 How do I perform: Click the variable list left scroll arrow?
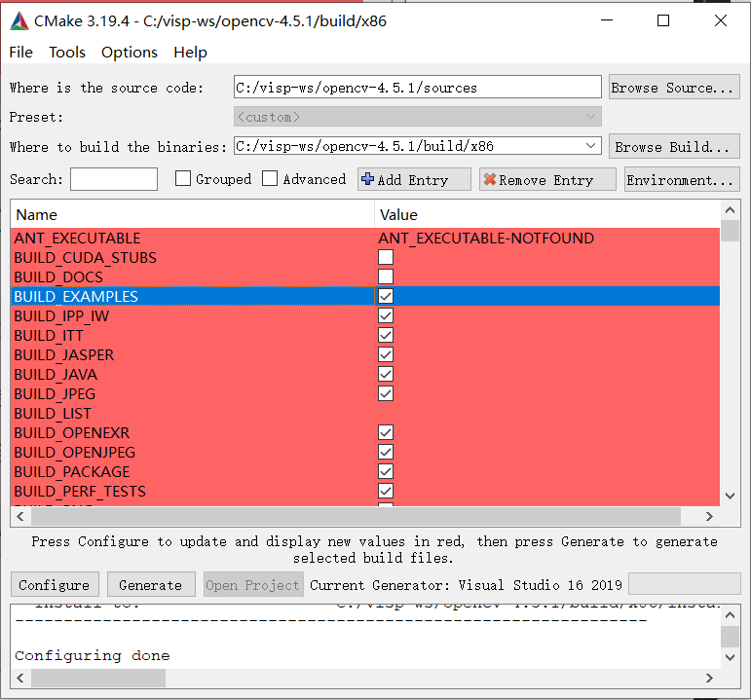click(x=20, y=516)
